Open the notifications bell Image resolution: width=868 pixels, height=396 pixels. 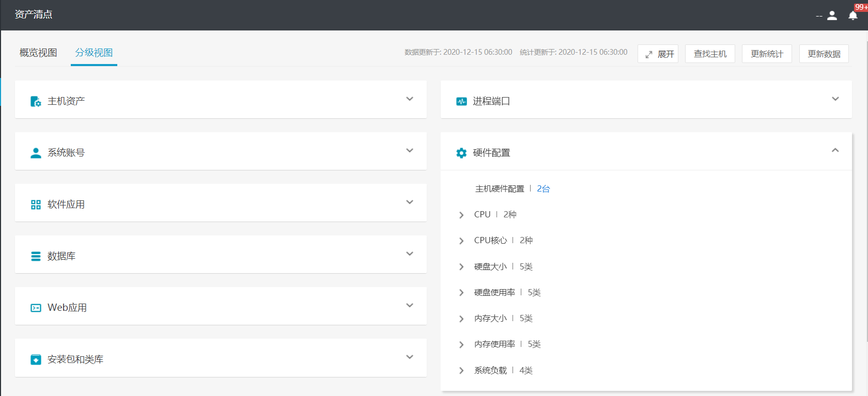tap(853, 15)
